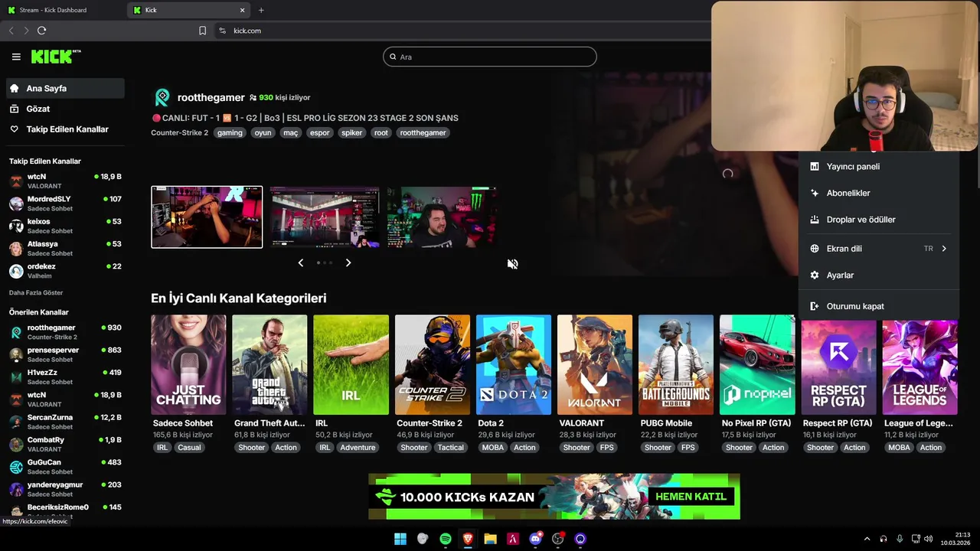Click the espor tag
Screen dimensions: 980x551
(319, 132)
